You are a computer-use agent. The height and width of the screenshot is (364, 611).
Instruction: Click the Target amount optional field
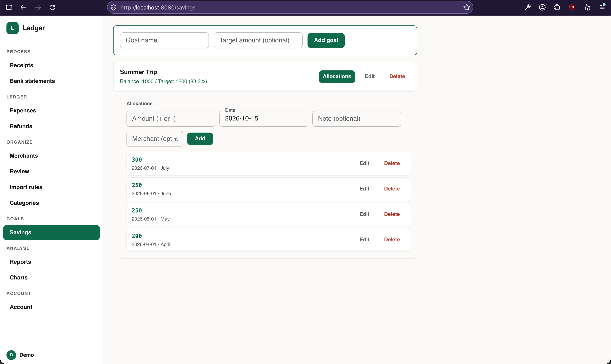(x=258, y=40)
